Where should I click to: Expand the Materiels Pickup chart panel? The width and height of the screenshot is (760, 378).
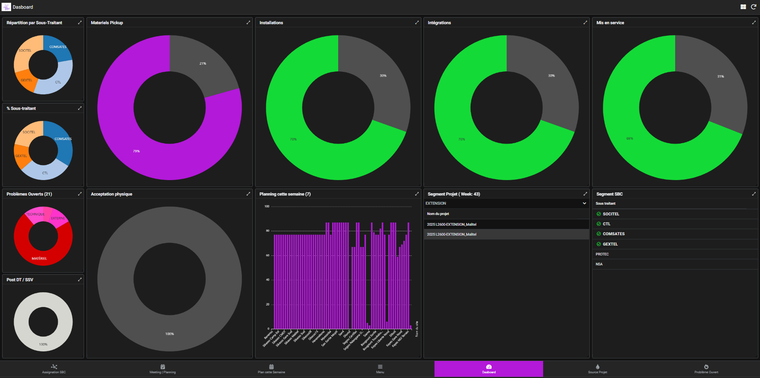248,22
